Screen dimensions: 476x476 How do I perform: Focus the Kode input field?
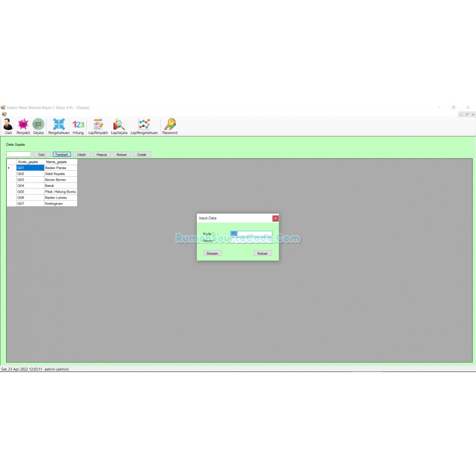(251, 234)
